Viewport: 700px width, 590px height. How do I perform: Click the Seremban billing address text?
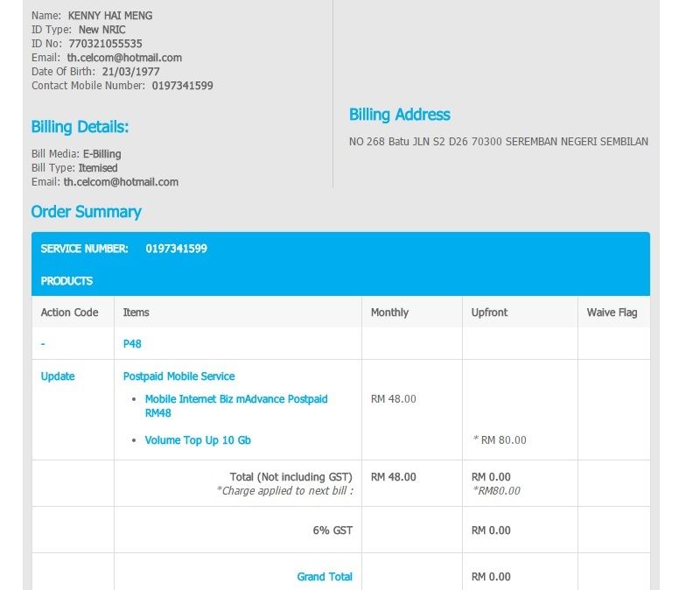[498, 142]
